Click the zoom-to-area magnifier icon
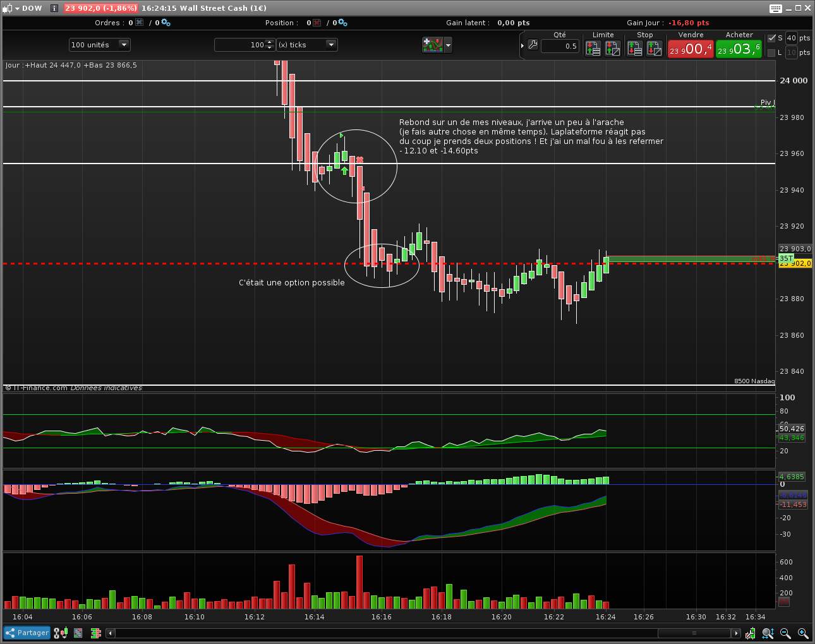Screen dimensions: 815x644 coord(768,633)
